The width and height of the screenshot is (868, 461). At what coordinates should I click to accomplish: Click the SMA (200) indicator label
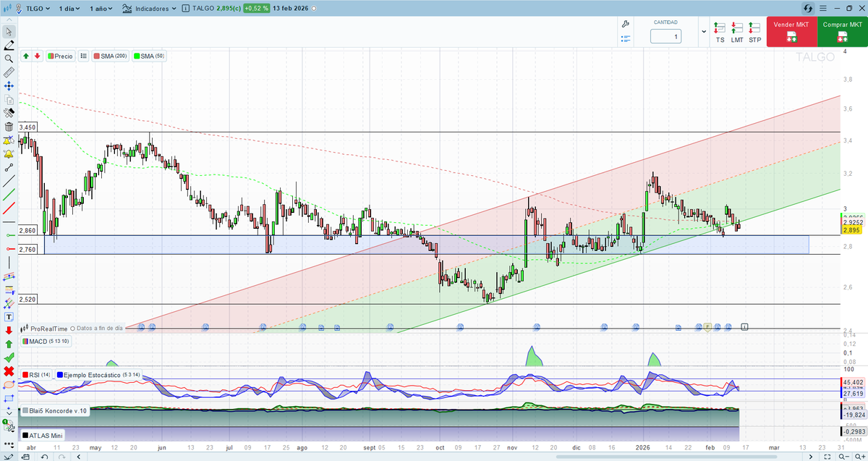[110, 56]
